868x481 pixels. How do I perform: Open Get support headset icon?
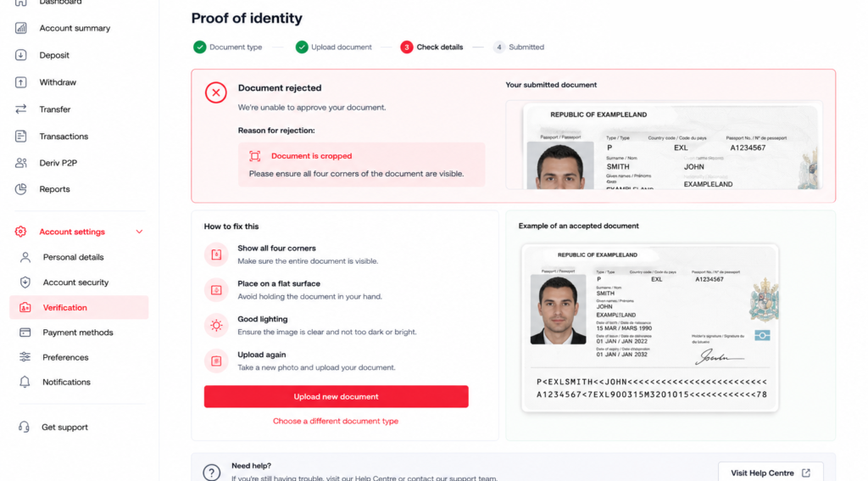(x=24, y=427)
